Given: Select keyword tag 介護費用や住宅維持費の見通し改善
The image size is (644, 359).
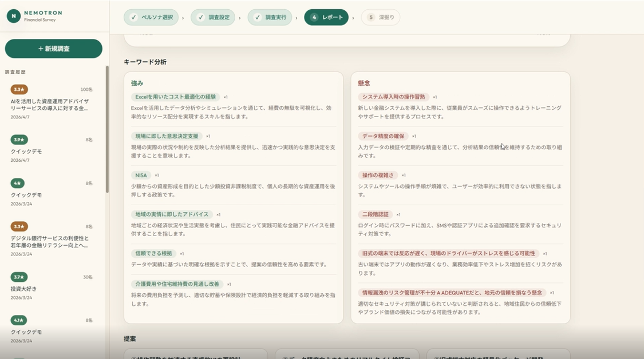Looking at the screenshot, I should (x=177, y=284).
